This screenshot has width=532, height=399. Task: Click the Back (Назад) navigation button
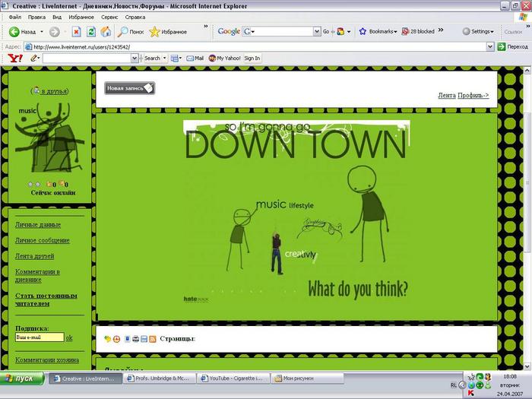pyautogui.click(x=23, y=32)
